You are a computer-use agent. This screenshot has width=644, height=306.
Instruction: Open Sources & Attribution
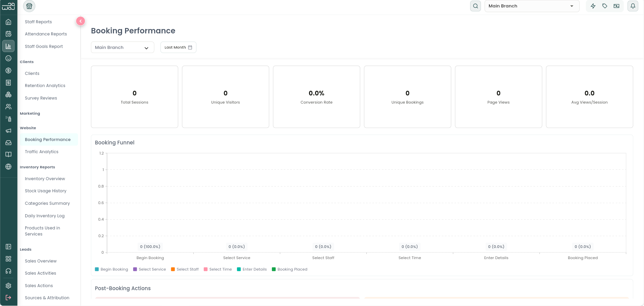coord(47,298)
